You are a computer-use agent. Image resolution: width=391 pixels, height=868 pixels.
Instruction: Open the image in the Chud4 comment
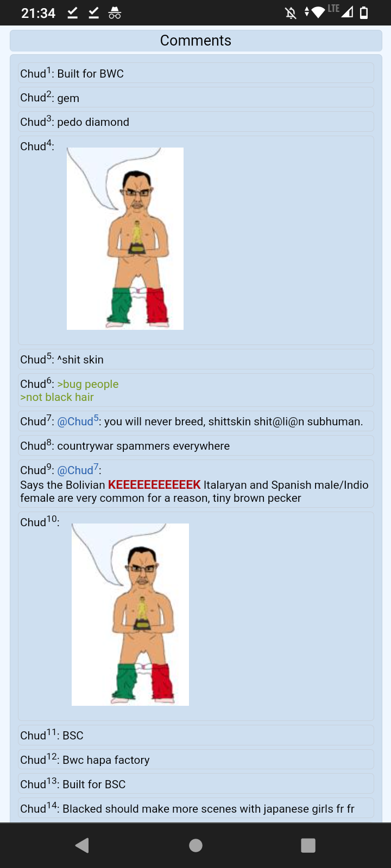coord(125,239)
